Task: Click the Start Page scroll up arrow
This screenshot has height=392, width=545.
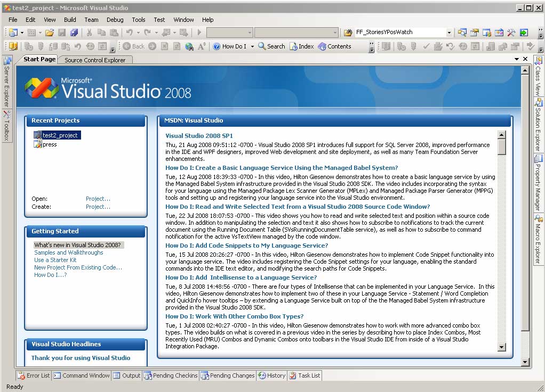Action: pos(525,70)
